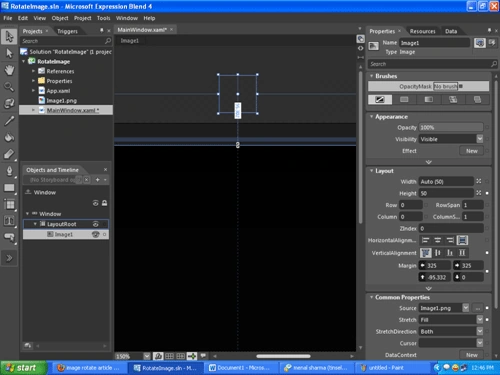Image resolution: width=500 pixels, height=375 pixels.
Task: Set Height to Auto icon
Action: [x=479, y=193]
